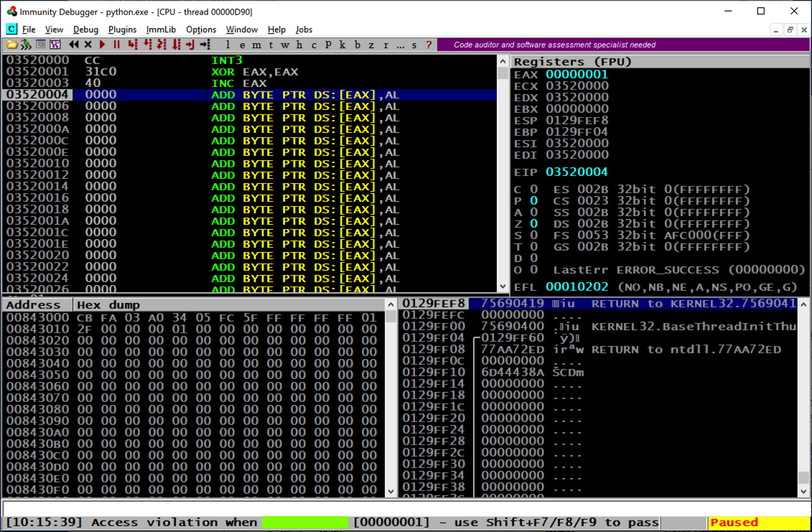Click the Open file folder icon
Image resolution: width=812 pixels, height=532 pixels.
[11, 45]
